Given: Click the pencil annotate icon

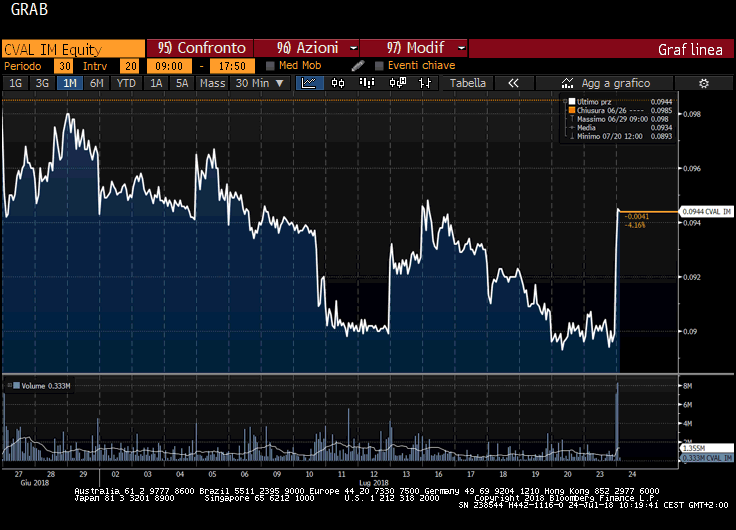Looking at the screenshot, I should click(x=358, y=66).
